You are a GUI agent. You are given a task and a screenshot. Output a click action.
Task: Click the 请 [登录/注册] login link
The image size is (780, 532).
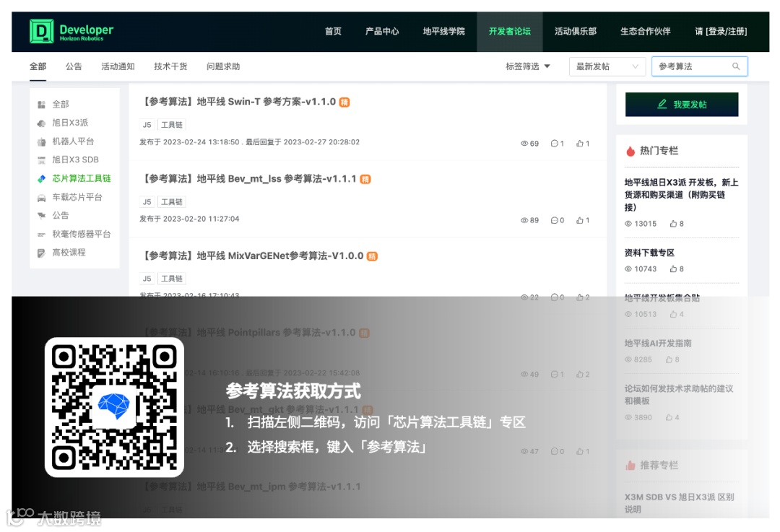tap(721, 31)
